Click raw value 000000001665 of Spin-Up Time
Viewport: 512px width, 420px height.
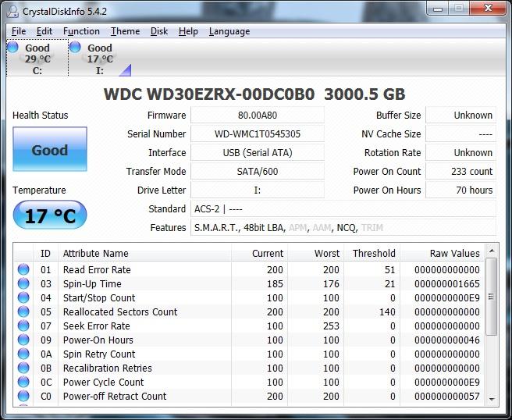pos(447,284)
